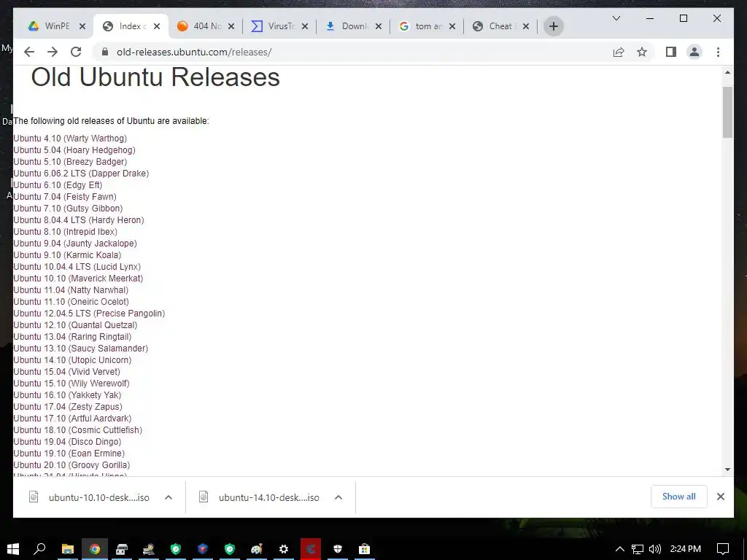Open Ubuntu 14.10 (Utopic Unicorn) link

[72, 360]
